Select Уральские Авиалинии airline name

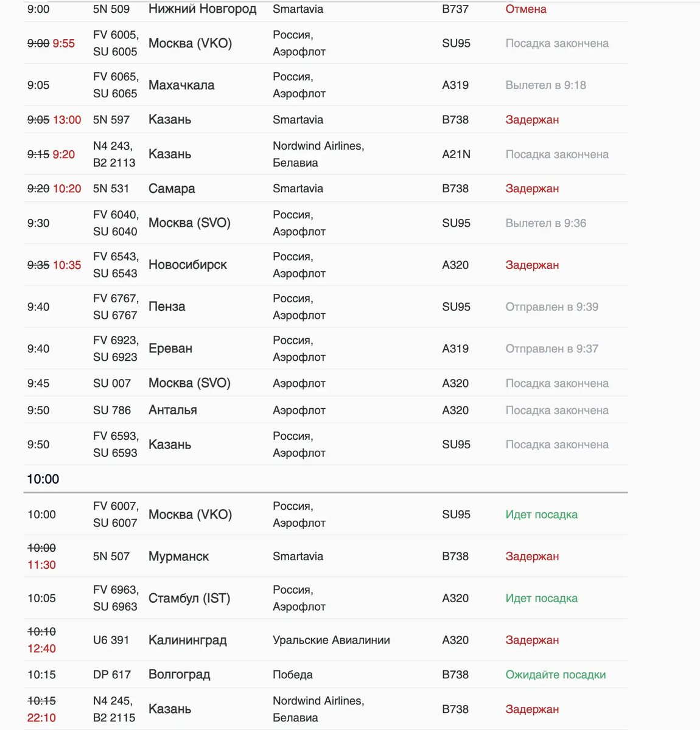pyautogui.click(x=331, y=640)
